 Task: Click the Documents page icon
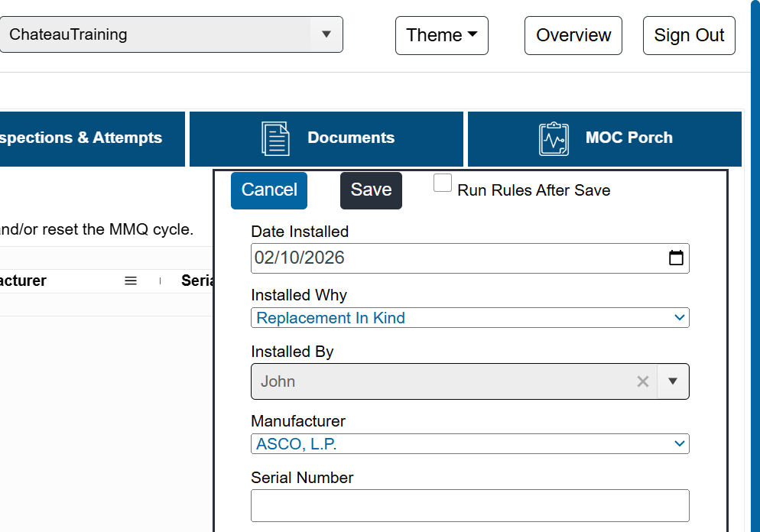point(276,138)
